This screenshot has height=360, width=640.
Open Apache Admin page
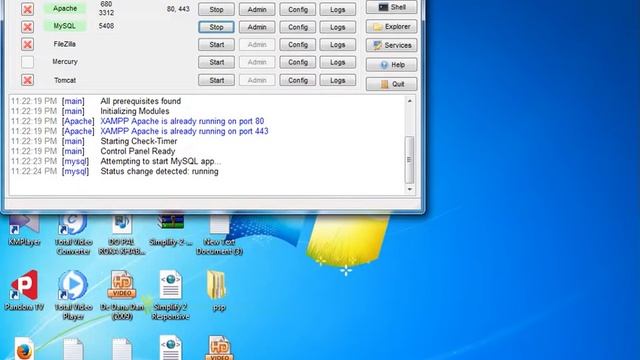[x=257, y=9]
